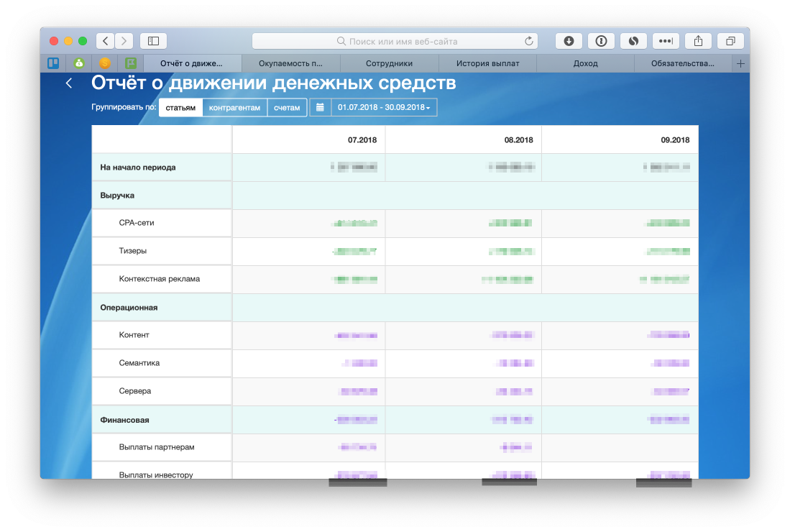Image resolution: width=790 pixels, height=532 pixels.
Task: Group report by счетам
Action: tap(287, 107)
